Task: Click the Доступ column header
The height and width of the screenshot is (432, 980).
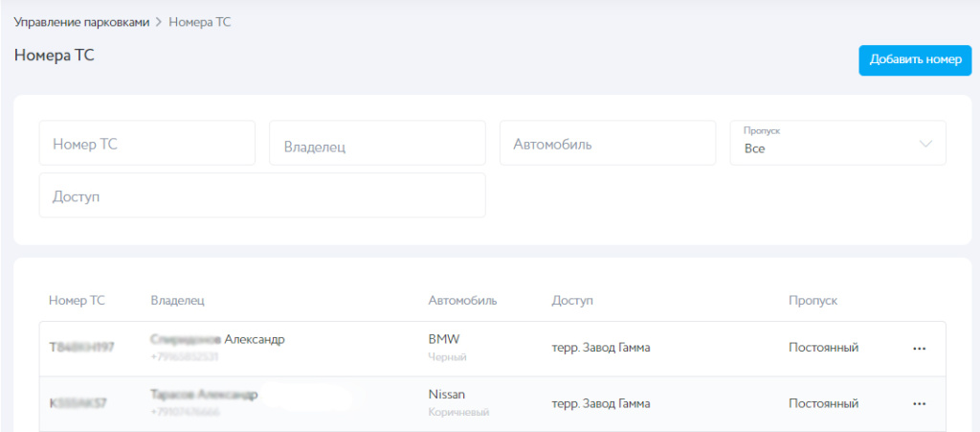Action: (x=572, y=301)
